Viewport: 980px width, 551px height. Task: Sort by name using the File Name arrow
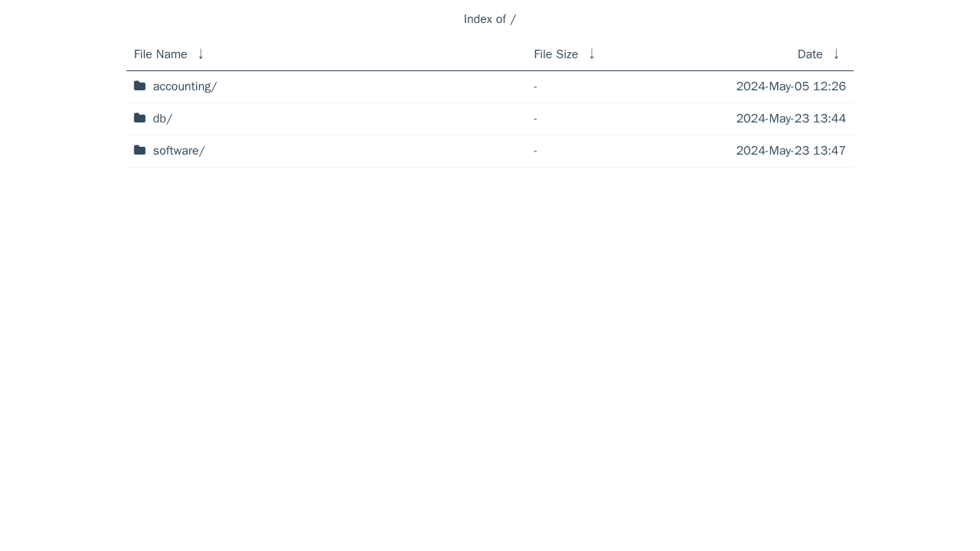point(201,54)
